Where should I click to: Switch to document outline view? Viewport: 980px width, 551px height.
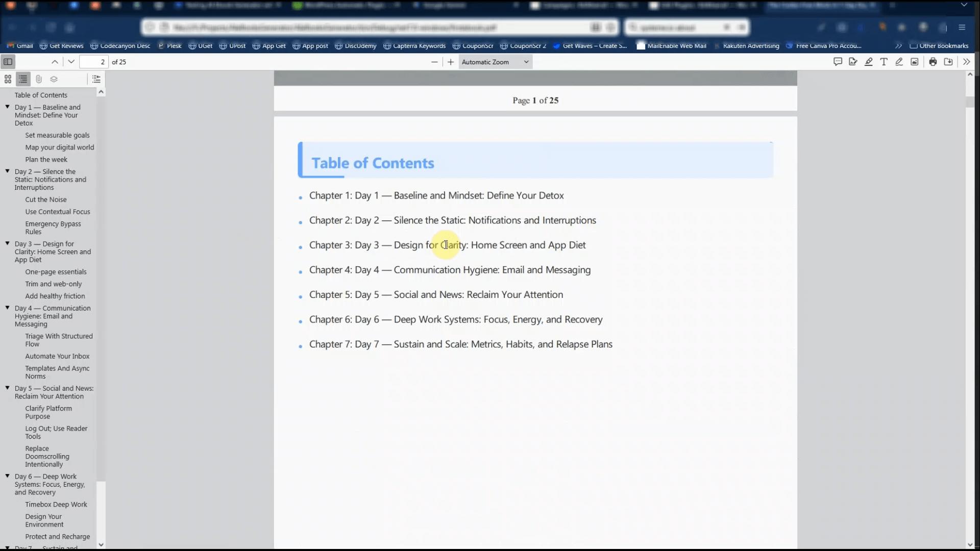23,79
